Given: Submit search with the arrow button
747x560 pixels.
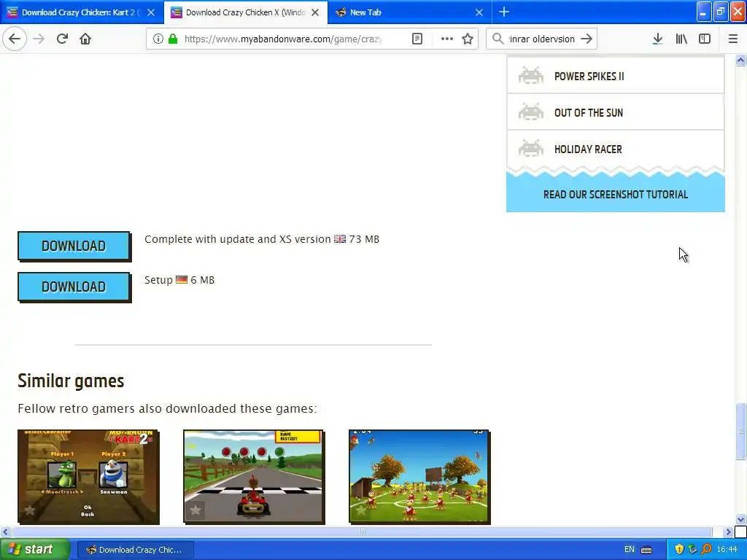Looking at the screenshot, I should tap(587, 39).
